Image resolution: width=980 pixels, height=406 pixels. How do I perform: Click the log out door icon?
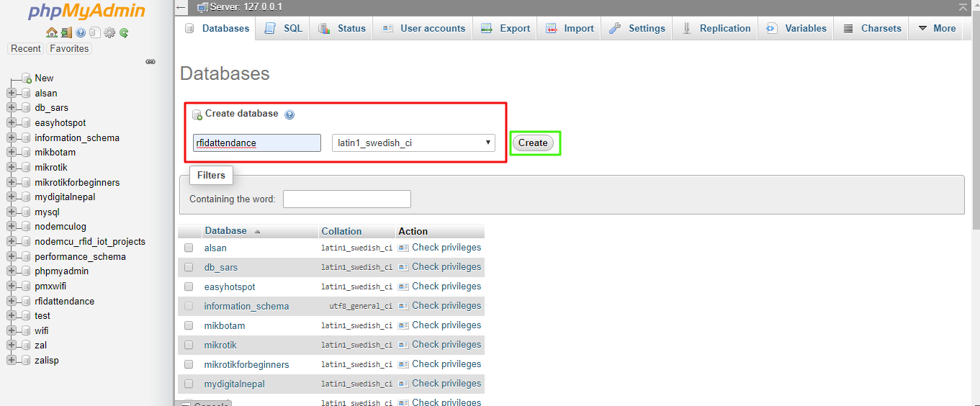click(x=66, y=32)
